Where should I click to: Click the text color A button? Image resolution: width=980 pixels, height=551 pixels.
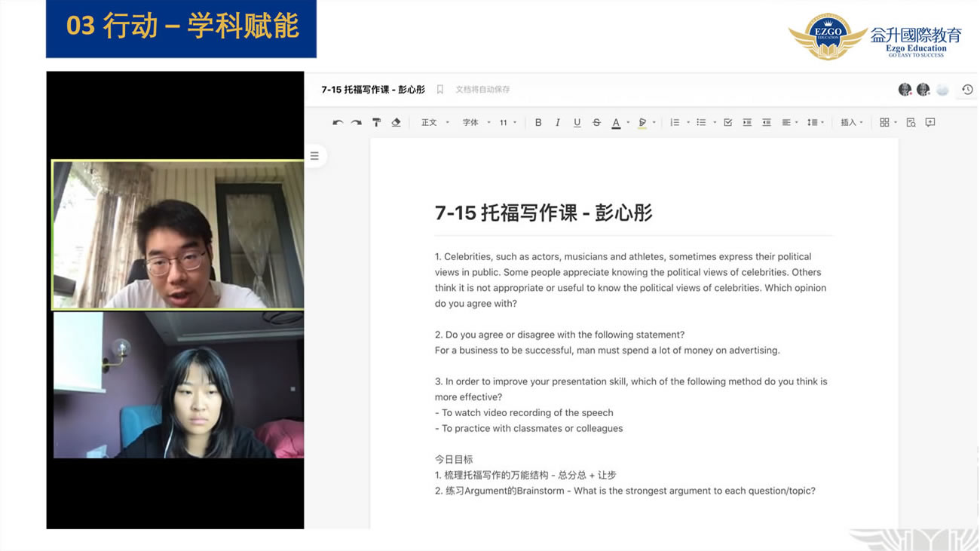(x=616, y=122)
